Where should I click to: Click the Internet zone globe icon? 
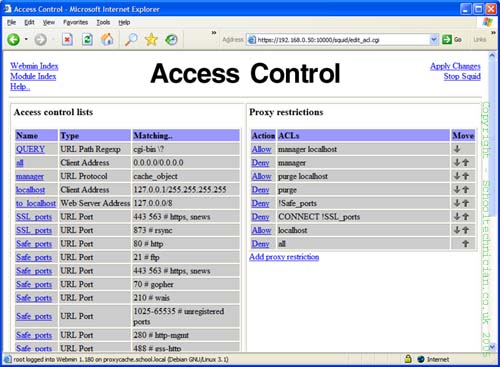[x=421, y=359]
